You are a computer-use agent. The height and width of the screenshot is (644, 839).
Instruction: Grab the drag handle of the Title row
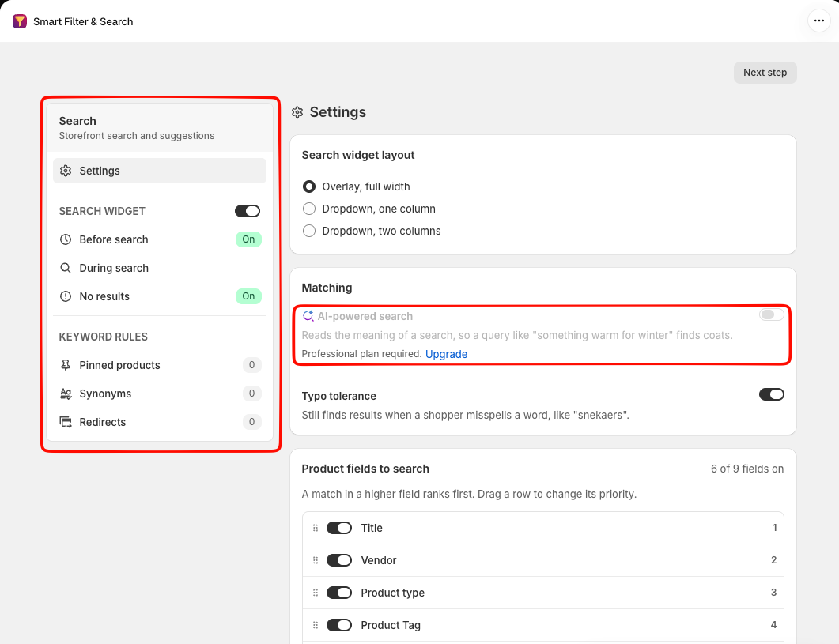[x=316, y=528]
